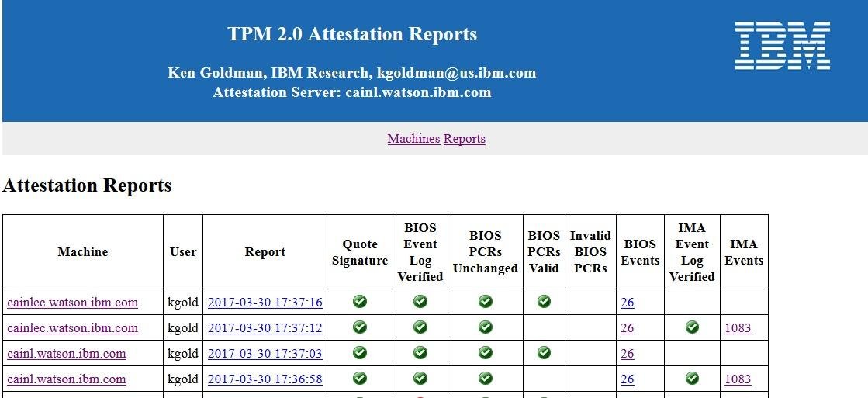Click the BIOS Events column header
Viewport: 868px width, 398px height.
[x=640, y=252]
